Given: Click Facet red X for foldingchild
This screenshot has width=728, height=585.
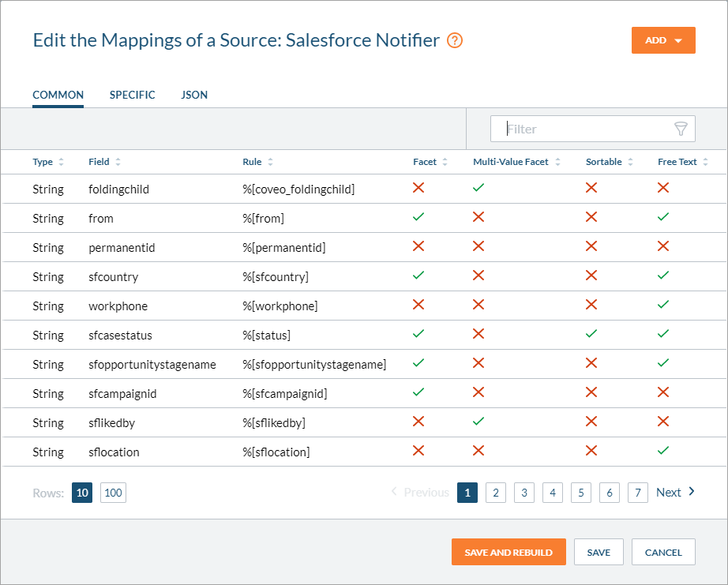Looking at the screenshot, I should click(418, 188).
